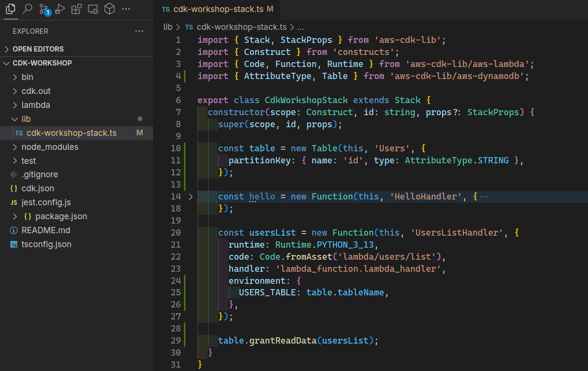Click the info icon beside README.md
Image resolution: width=588 pixels, height=371 pixels.
(x=13, y=231)
